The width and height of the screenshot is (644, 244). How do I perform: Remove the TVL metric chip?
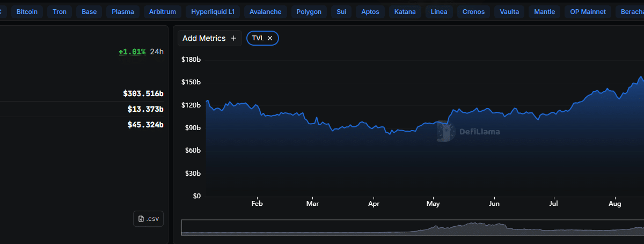click(x=270, y=38)
